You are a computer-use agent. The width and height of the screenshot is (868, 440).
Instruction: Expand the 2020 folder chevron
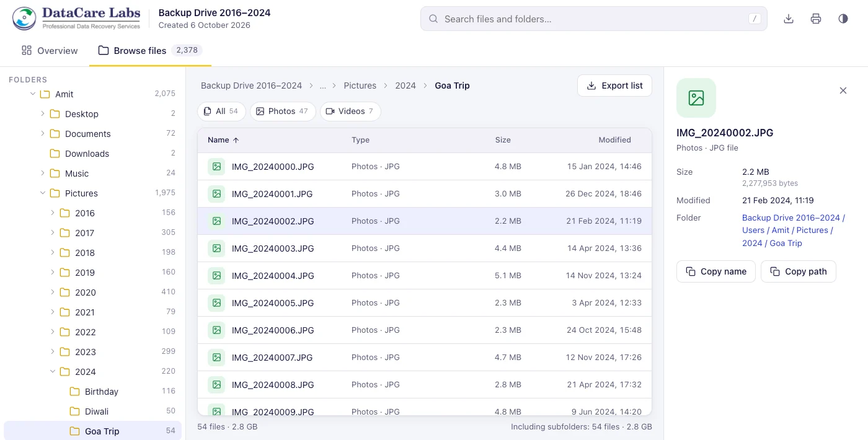53,293
